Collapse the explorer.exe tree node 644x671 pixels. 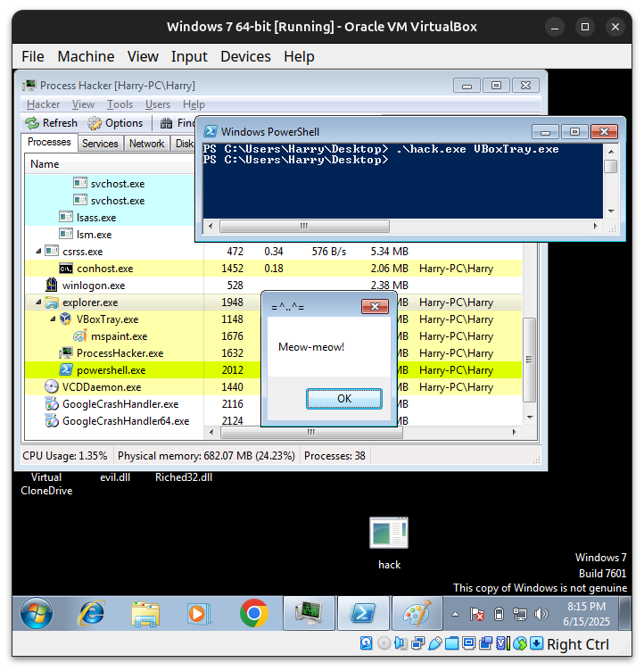tap(38, 302)
